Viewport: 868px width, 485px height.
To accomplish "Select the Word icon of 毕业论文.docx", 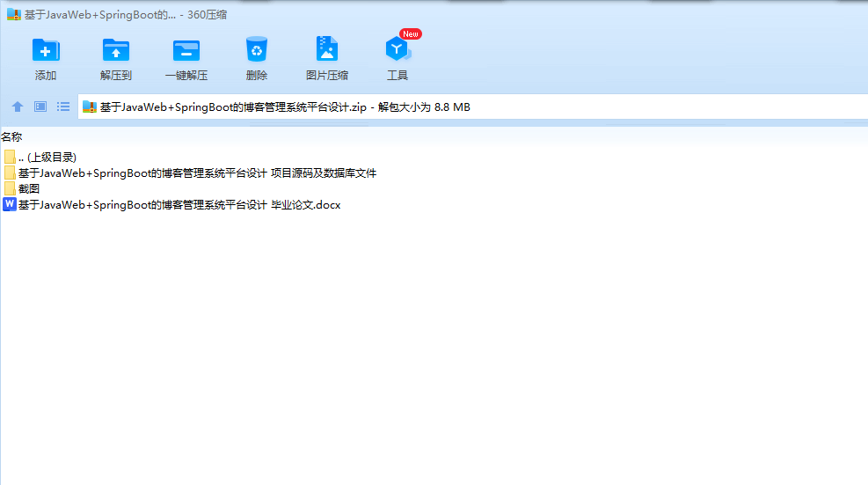I will 10,204.
